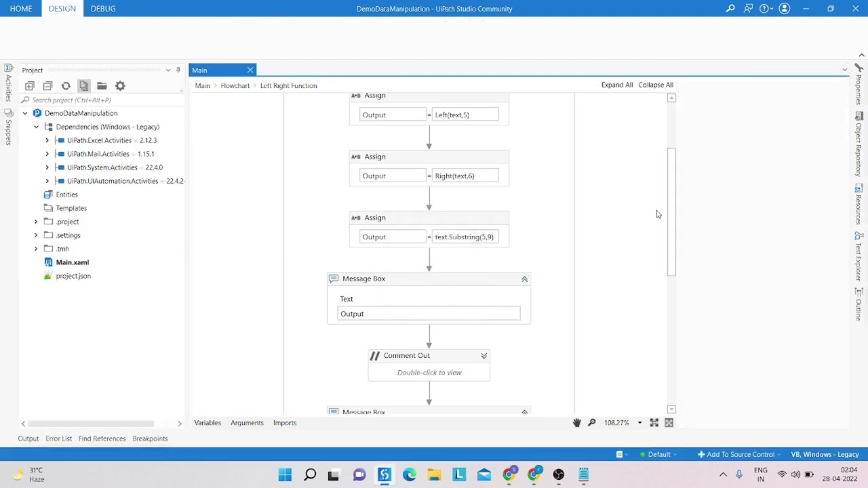
Task: Expand UiPath.System.Activities dependency
Action: (47, 167)
